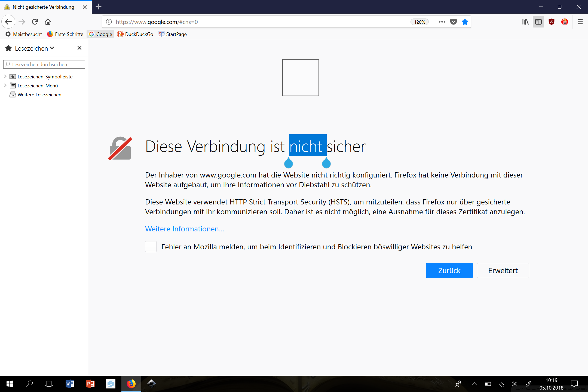
Task: Save page with Pocket icon
Action: coord(453,22)
